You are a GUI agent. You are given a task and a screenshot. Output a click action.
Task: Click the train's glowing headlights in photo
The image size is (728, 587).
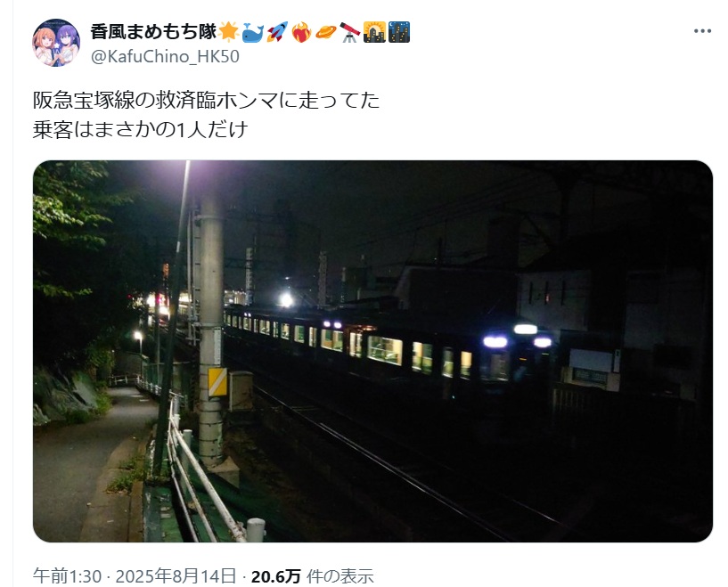[x=517, y=338]
